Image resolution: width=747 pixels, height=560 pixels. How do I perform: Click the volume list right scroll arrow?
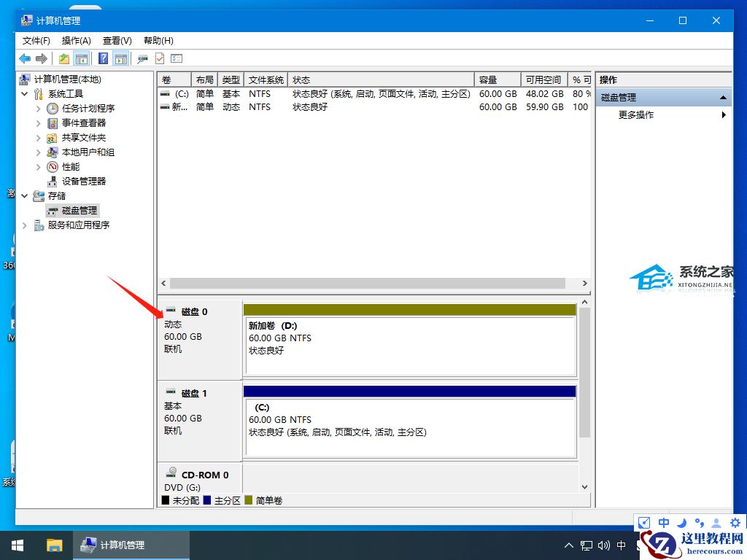point(584,284)
